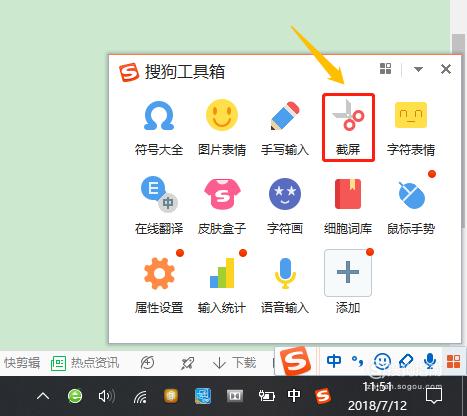
Task: Open the 字符表情 character emoticon tool
Action: point(411,128)
